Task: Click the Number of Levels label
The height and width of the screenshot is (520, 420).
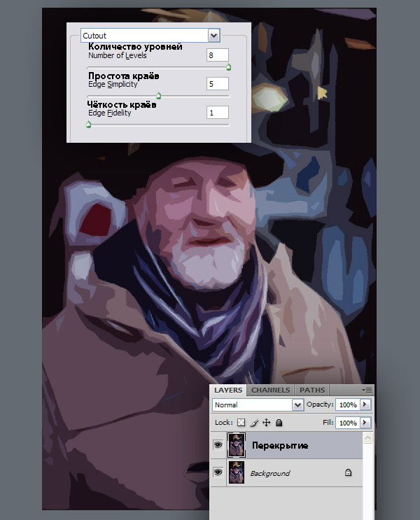Action: click(118, 55)
